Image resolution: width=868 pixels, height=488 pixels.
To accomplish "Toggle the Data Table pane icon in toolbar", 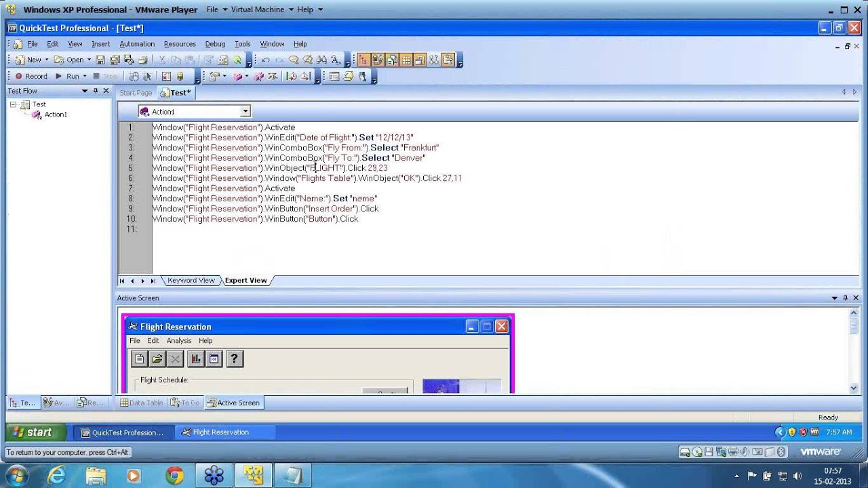I will pyautogui.click(x=406, y=60).
